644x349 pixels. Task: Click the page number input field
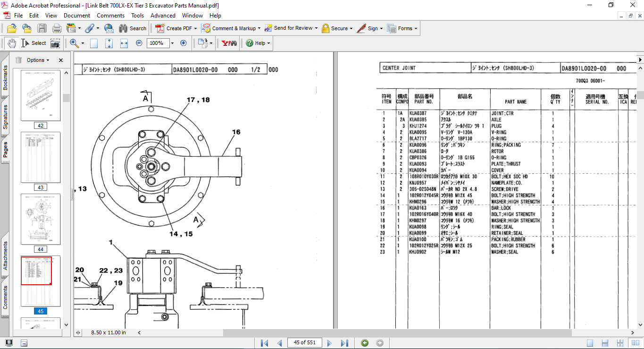(x=304, y=343)
